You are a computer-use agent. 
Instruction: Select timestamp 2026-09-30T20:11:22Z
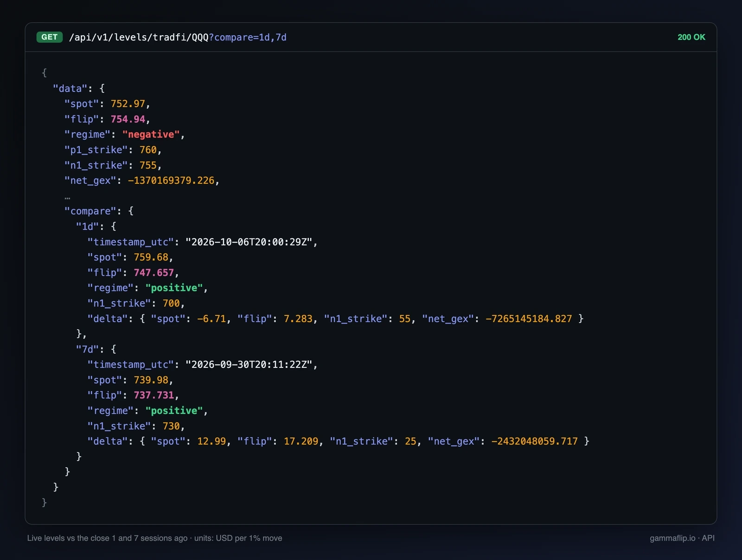249,365
